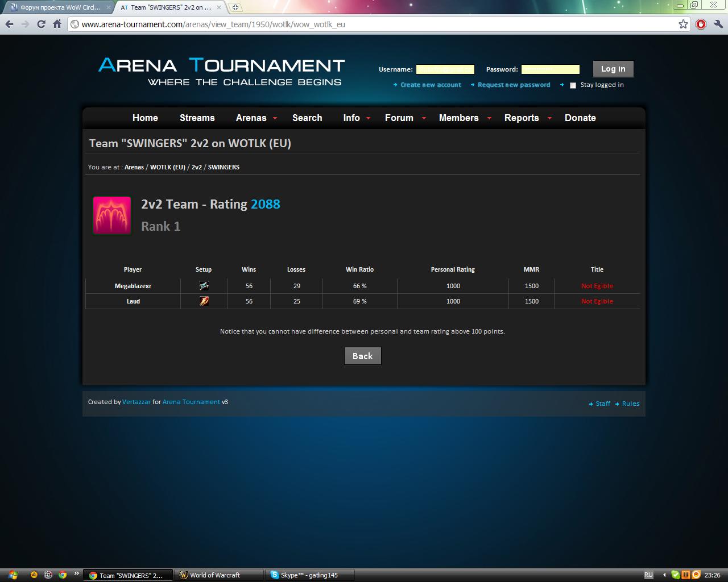The height and width of the screenshot is (582, 728).
Task: Click the taskbar clock showing 23:26
Action: pyautogui.click(x=712, y=575)
